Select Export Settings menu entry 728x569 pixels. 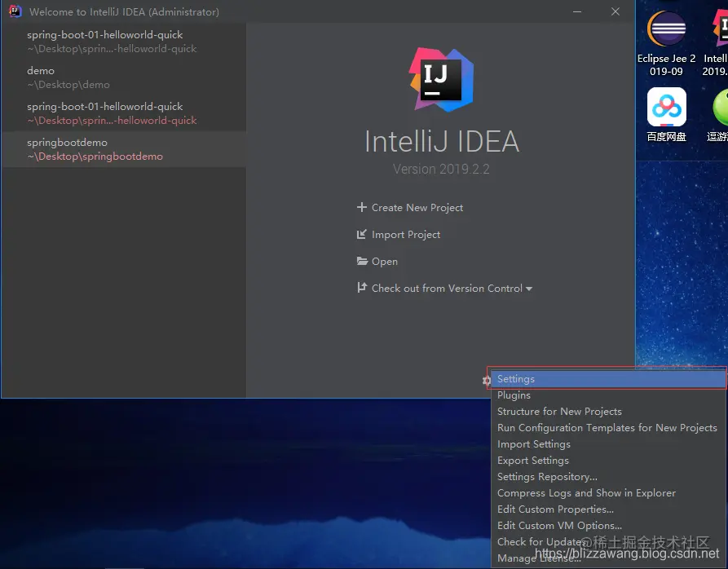coord(608,460)
